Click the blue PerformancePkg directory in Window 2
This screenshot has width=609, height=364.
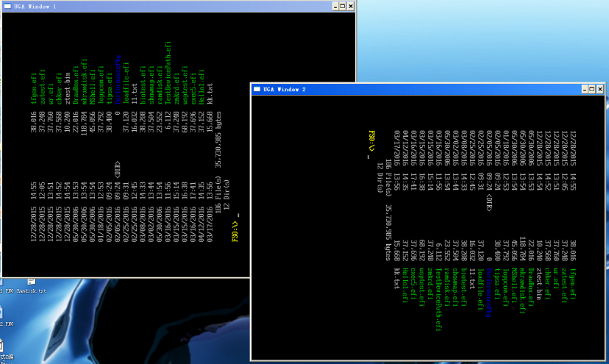489,293
